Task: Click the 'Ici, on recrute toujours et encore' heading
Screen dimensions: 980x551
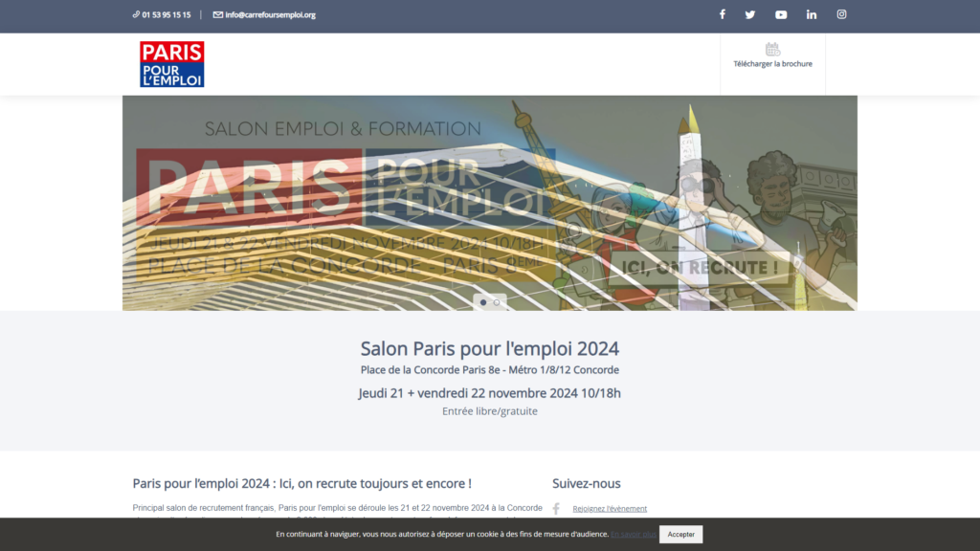Action: pos(301,483)
